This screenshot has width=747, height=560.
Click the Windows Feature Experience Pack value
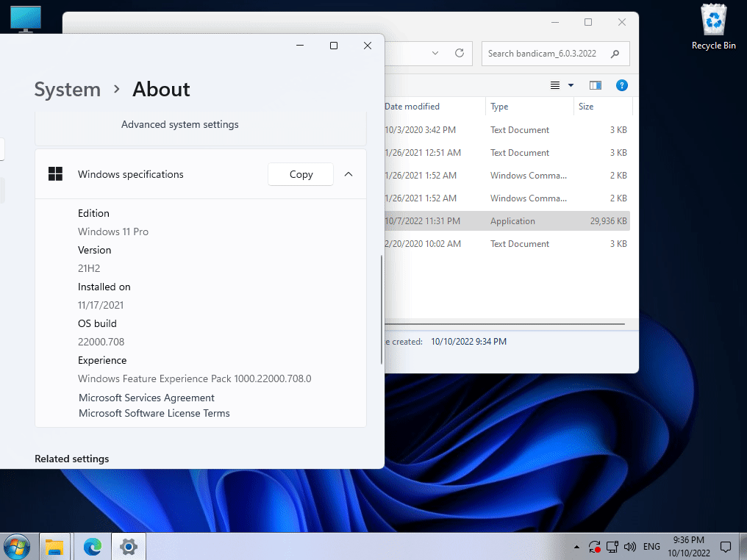tap(194, 378)
